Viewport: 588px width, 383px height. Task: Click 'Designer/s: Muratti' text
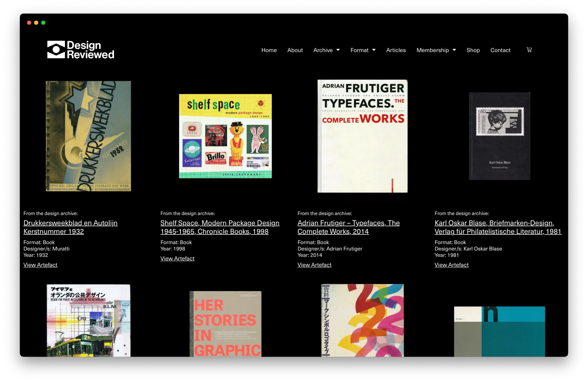[x=46, y=249]
